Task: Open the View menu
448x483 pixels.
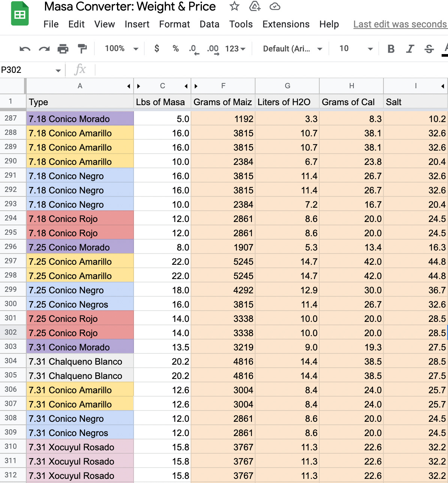Action: [x=104, y=24]
